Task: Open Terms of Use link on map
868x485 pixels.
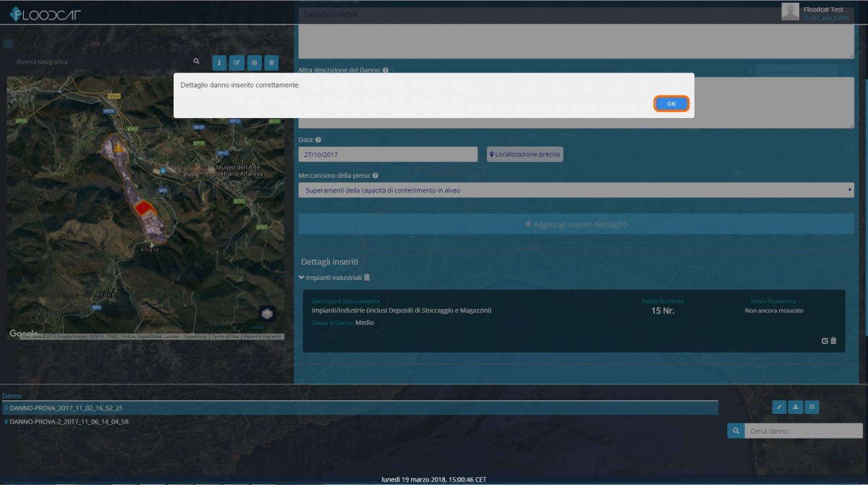Action: [x=225, y=337]
